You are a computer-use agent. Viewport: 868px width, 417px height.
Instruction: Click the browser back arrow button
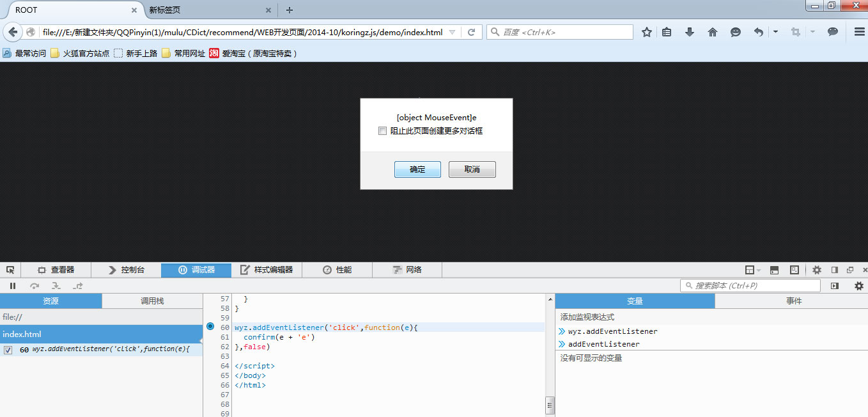coord(13,32)
